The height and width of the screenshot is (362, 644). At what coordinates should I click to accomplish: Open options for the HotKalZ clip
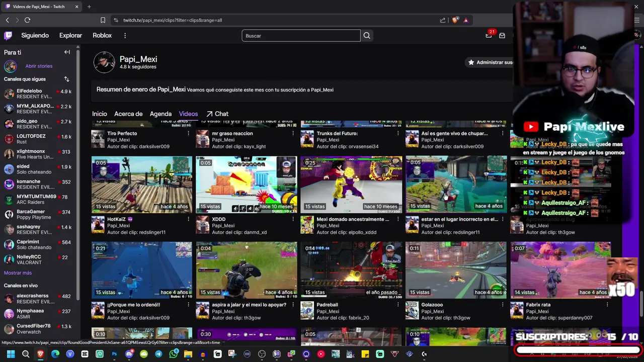pos(189,219)
